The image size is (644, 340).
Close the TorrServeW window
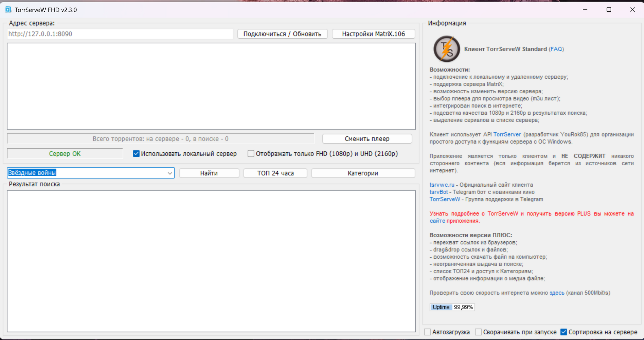633,10
